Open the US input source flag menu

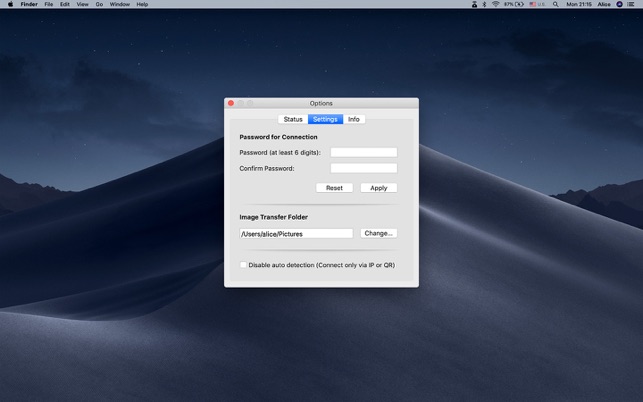click(x=534, y=4)
